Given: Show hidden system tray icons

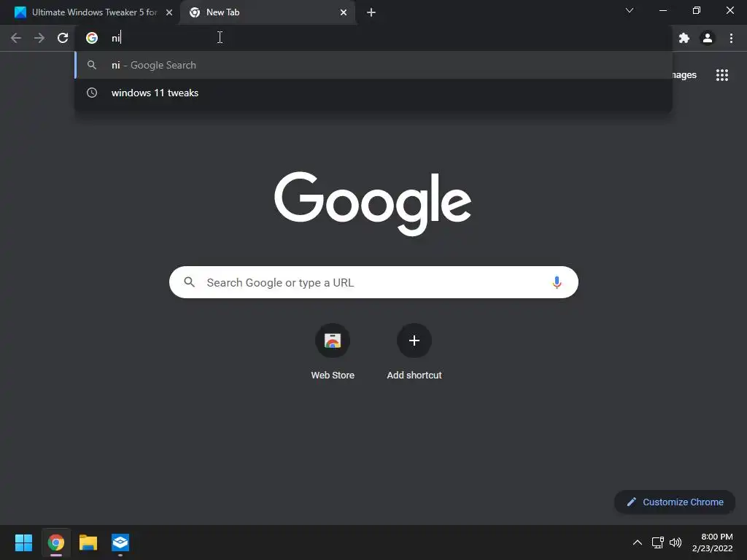Looking at the screenshot, I should pos(638,542).
